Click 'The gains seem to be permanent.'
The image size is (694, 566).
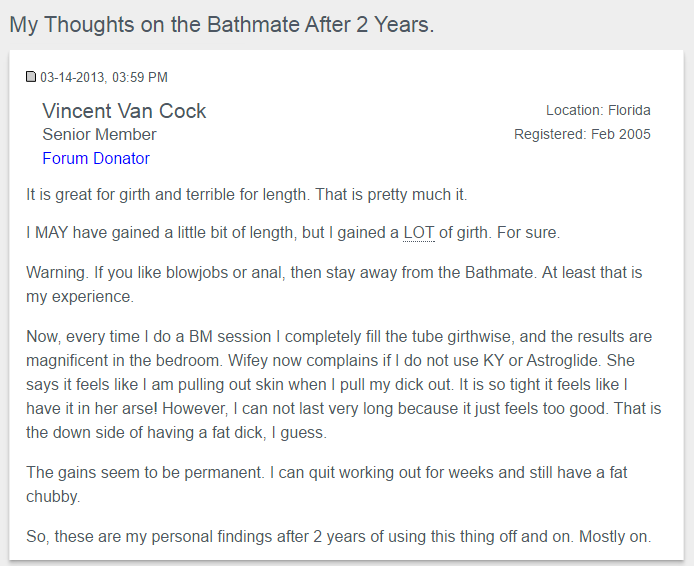pyautogui.click(x=145, y=473)
